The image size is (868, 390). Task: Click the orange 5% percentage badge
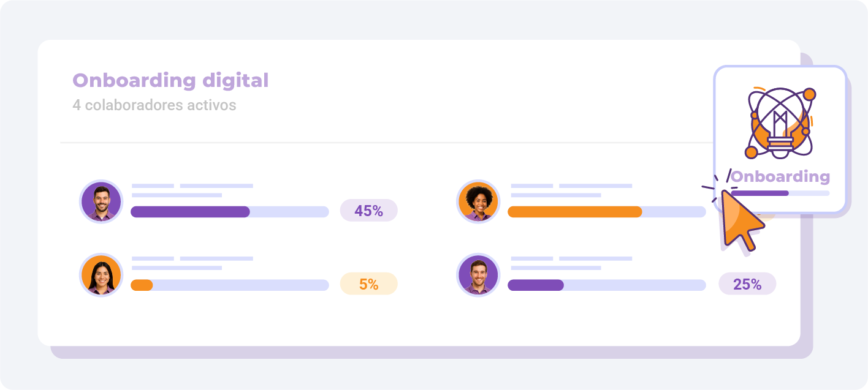369,284
